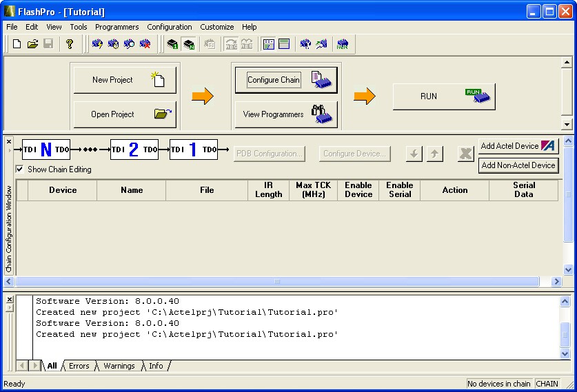
Task: Toggle the project flow window icon
Action: point(269,44)
